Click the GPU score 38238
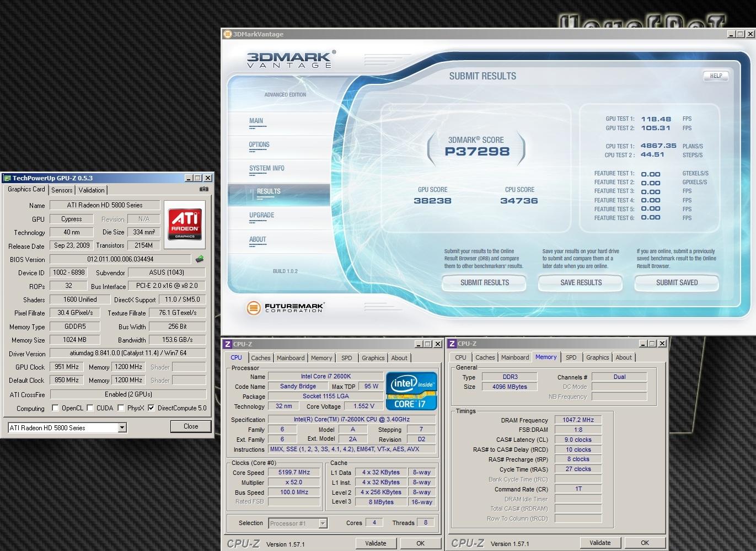 [432, 201]
